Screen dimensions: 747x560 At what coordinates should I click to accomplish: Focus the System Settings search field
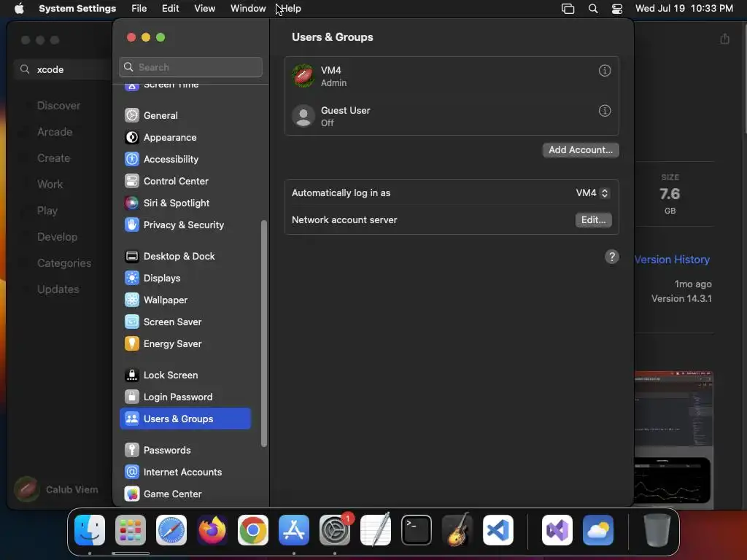(x=190, y=67)
